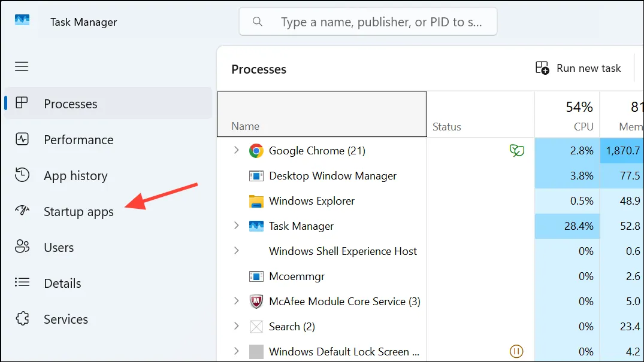644x362 pixels.
Task: Click the Run new task icon
Action: [x=542, y=68]
